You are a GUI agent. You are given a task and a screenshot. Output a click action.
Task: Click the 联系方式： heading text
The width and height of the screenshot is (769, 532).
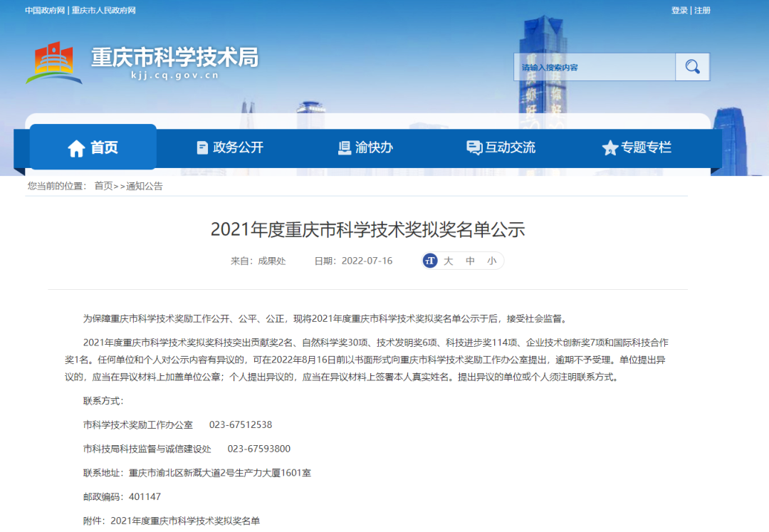pos(103,400)
